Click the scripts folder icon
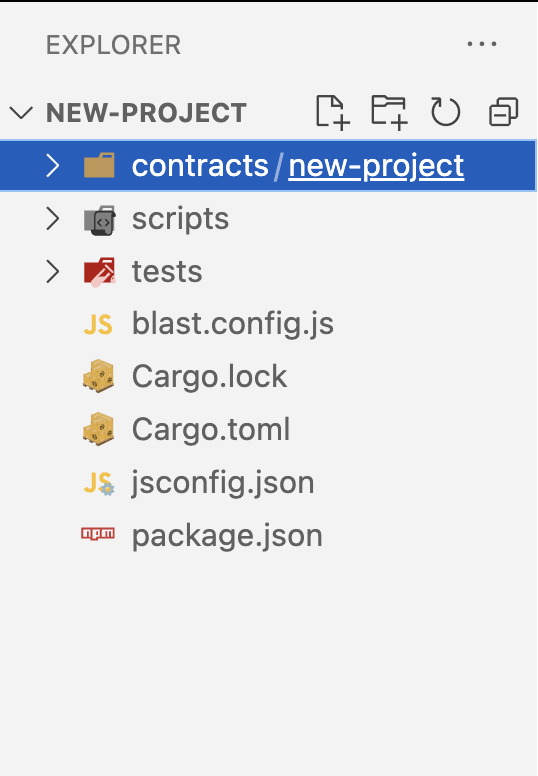Screen dimensions: 538x776 tap(99, 220)
